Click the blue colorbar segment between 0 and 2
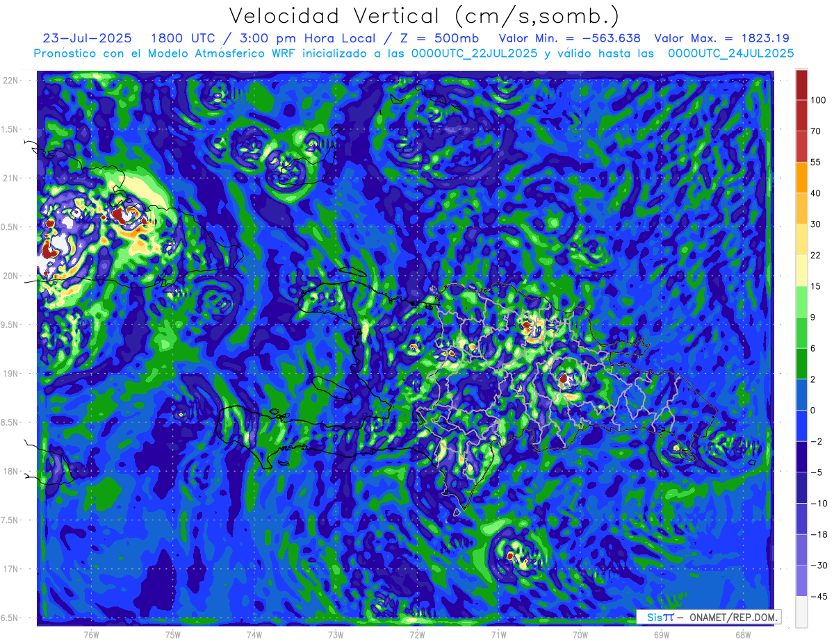This screenshot has width=834, height=644. pyautogui.click(x=801, y=394)
